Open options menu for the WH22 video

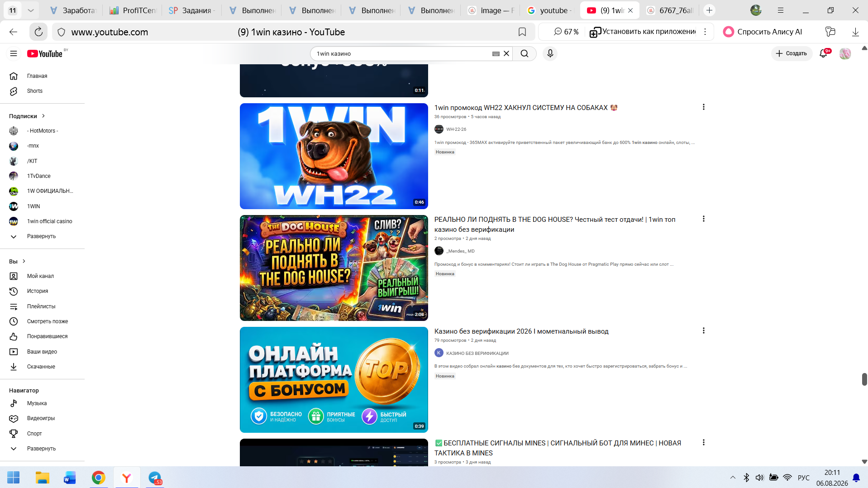703,107
